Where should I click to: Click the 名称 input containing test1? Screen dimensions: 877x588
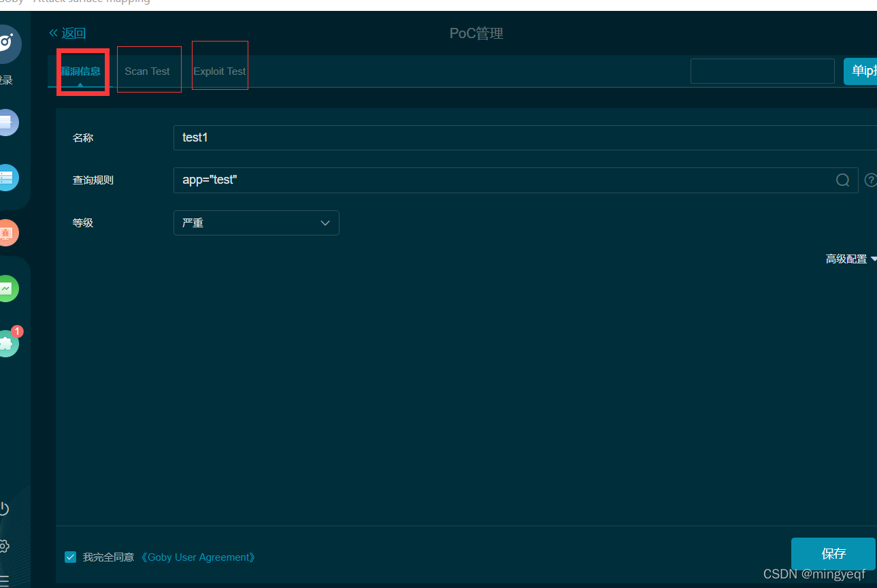tap(525, 137)
